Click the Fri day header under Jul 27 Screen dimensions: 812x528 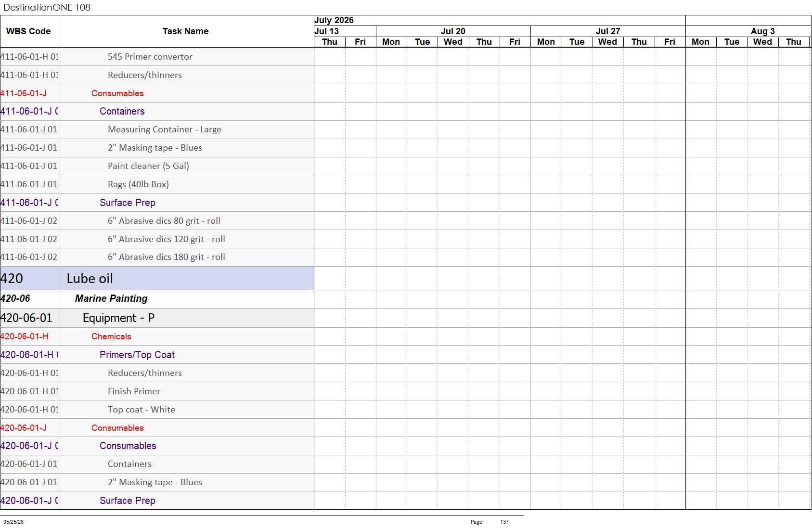coord(670,42)
